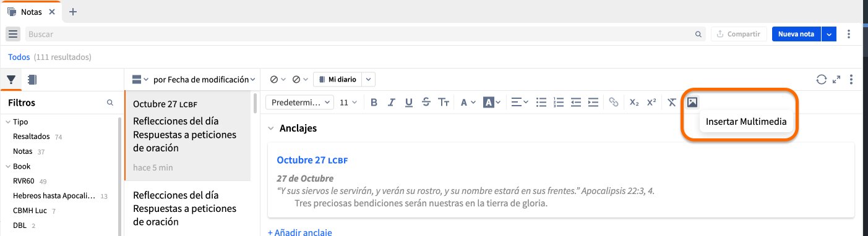The width and height of the screenshot is (868, 236).
Task: Open a new tab with the plus icon
Action: 73,11
